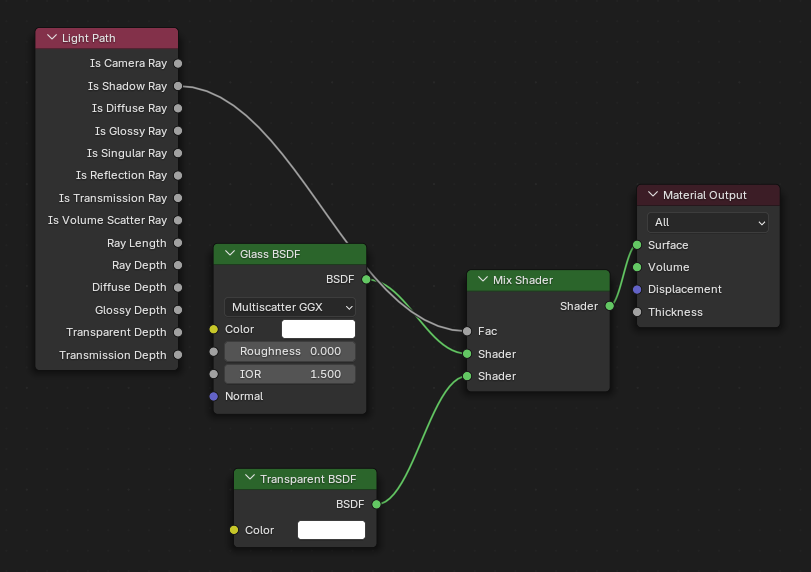Viewport: 811px width, 572px height.
Task: Click the Is Volume Scatter Ray output socket
Action: 178,220
